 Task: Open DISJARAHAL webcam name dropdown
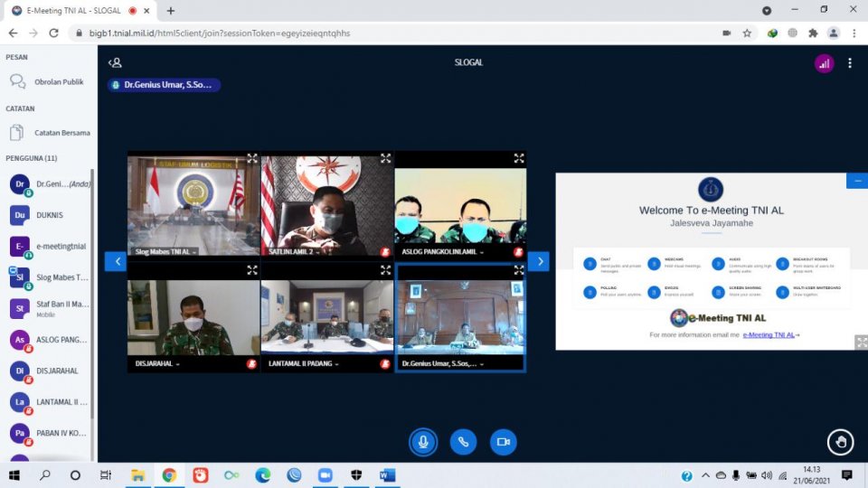pyautogui.click(x=157, y=363)
